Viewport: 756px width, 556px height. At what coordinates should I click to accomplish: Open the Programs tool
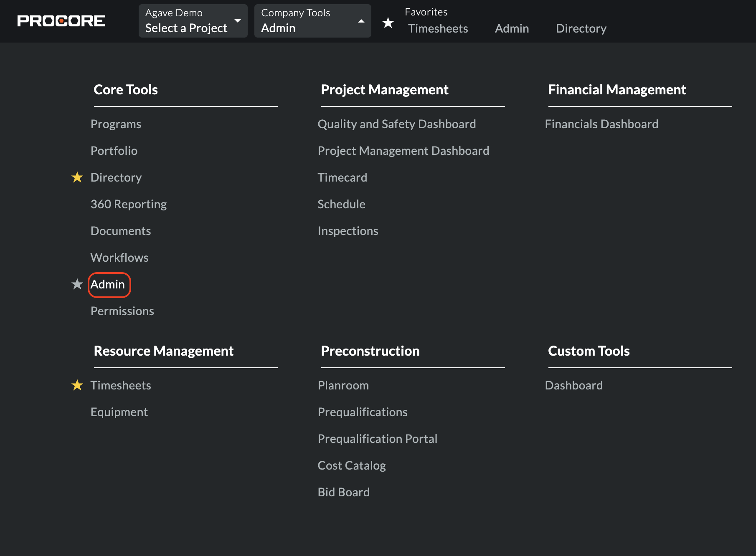(x=116, y=124)
